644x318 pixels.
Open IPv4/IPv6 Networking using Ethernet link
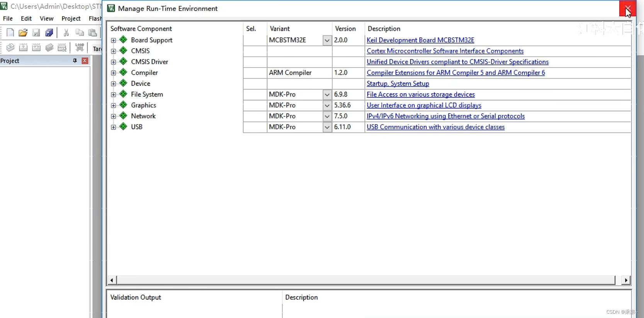point(446,116)
